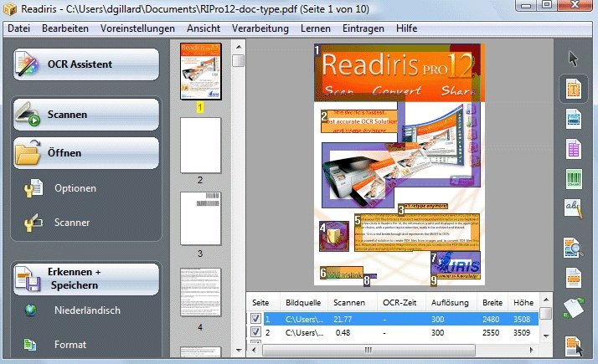
Task: Select the image zone drawing tool
Action: click(x=574, y=119)
